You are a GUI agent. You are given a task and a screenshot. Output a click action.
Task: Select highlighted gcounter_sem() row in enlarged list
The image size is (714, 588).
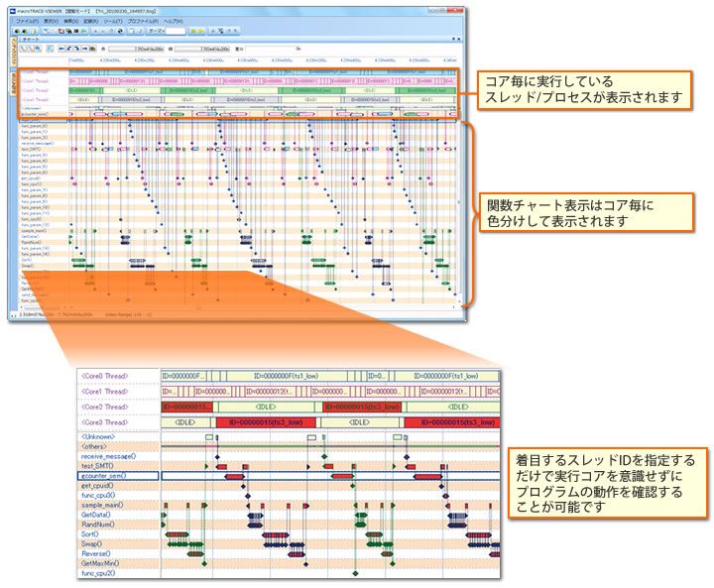click(x=118, y=476)
